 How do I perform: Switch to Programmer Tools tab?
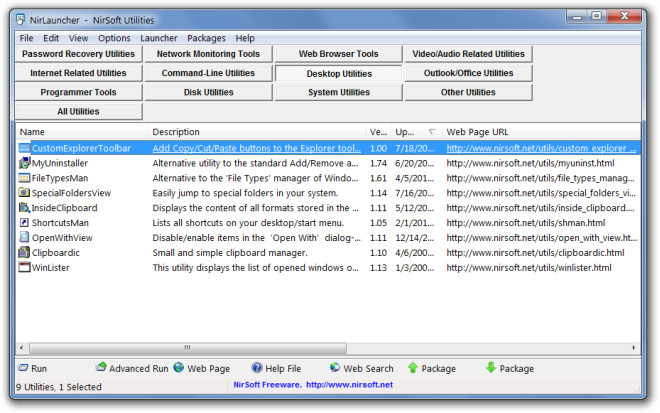coord(79,92)
